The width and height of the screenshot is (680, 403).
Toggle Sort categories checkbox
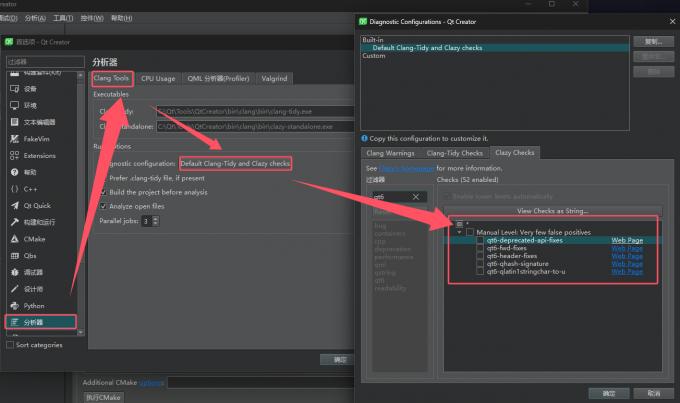10,345
